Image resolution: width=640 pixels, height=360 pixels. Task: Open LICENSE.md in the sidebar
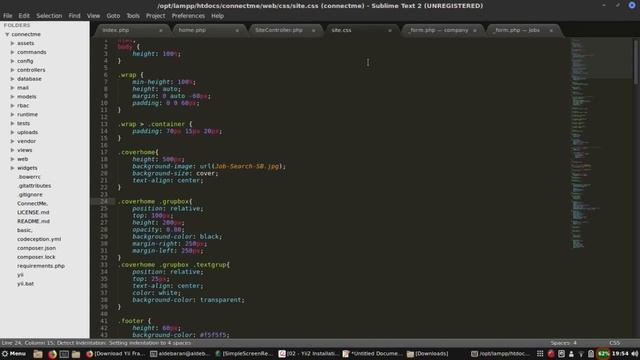coord(33,212)
